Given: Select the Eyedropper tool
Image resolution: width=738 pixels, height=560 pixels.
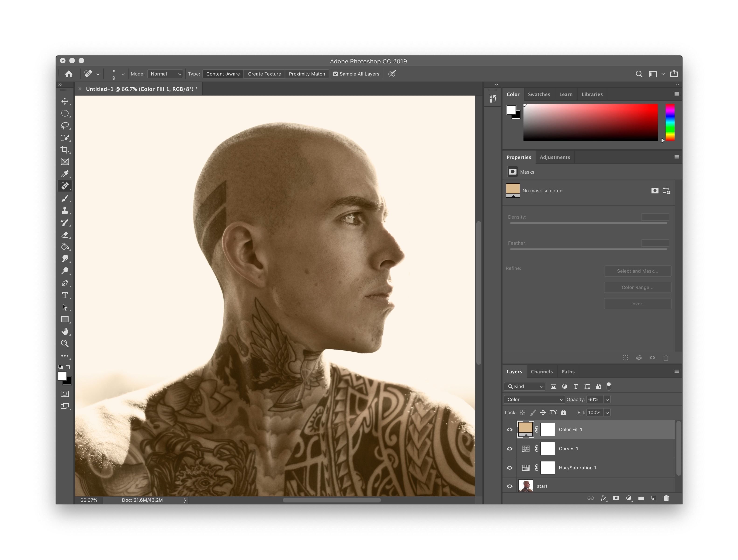Looking at the screenshot, I should (65, 174).
